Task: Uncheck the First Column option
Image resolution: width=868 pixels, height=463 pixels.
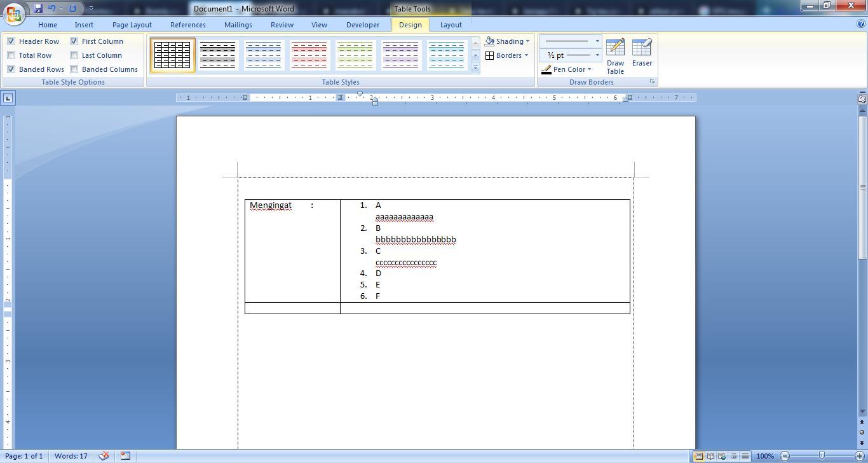Action: 74,41
